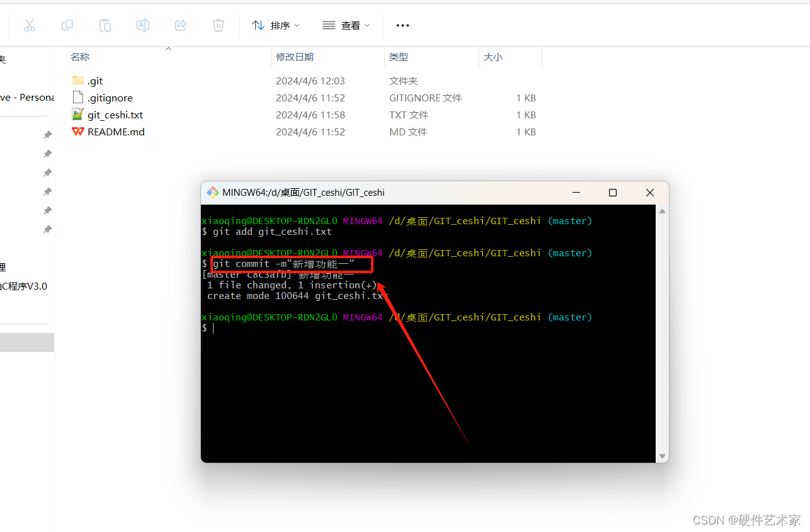Image resolution: width=810 pixels, height=532 pixels.
Task: Click the 2024/4/6 11:58 date cell
Action: tap(311, 115)
